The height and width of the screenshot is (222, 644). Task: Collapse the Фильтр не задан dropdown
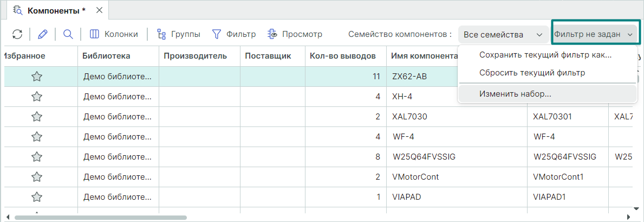coord(594,34)
